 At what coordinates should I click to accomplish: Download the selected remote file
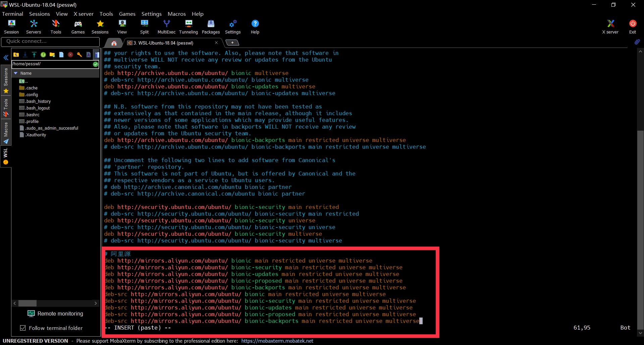[25, 54]
